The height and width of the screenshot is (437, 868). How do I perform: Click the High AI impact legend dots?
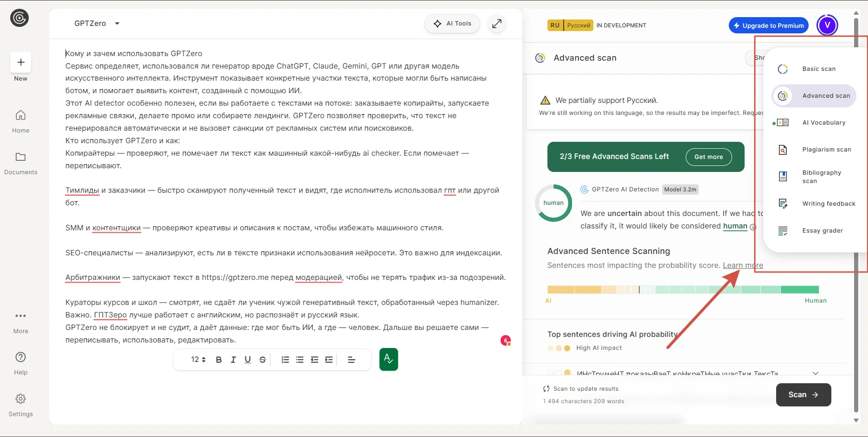point(559,348)
